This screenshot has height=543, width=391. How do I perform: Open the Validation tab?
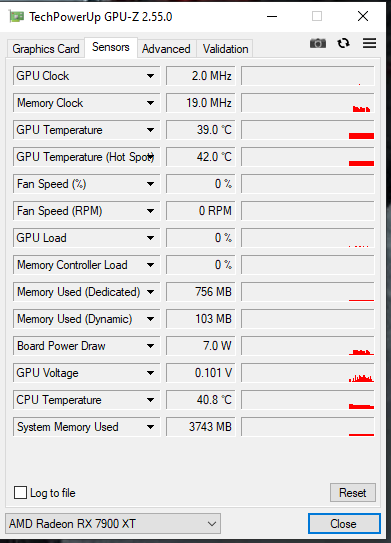pyautogui.click(x=225, y=49)
